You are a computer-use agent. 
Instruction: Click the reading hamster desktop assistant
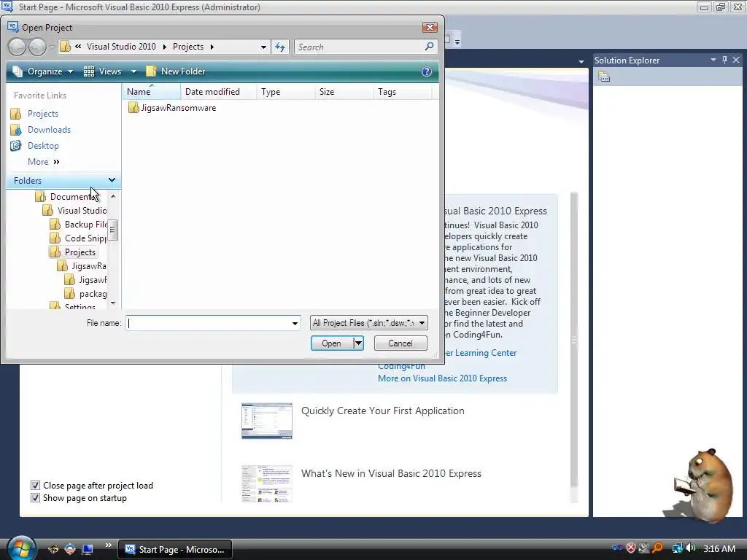click(704, 485)
